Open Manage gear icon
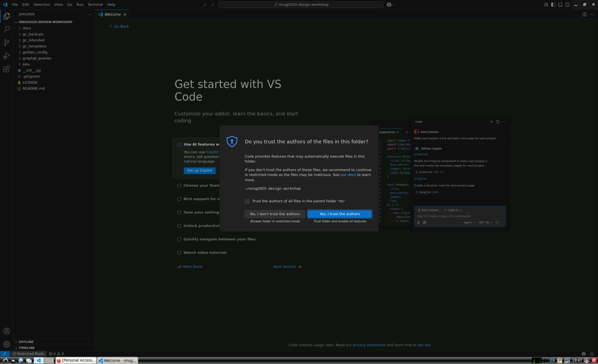598x364 pixels. click(7, 344)
